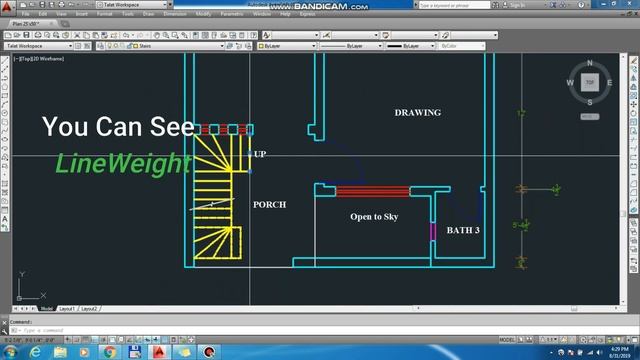Open the lineweight ByLayer dropdown
Viewport: 640px width, 360px height.
(410, 46)
